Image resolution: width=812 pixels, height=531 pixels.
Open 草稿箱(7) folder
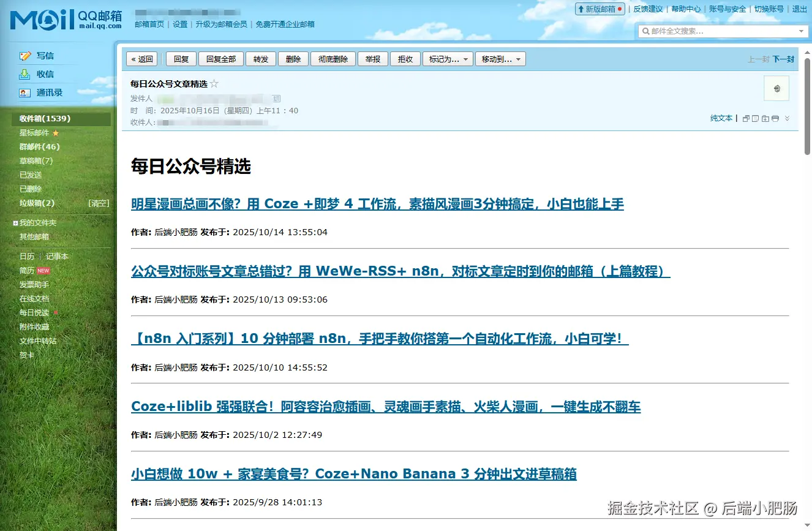[36, 161]
